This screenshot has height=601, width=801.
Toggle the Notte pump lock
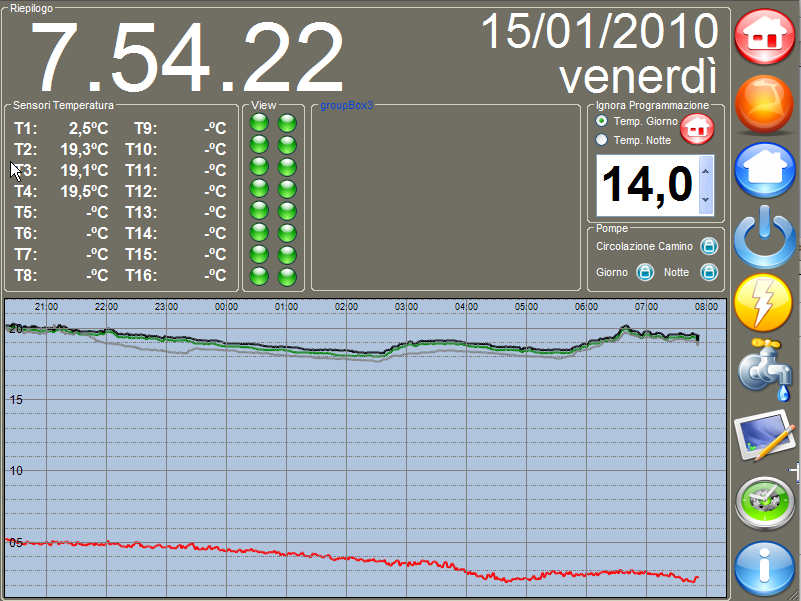pyautogui.click(x=709, y=272)
